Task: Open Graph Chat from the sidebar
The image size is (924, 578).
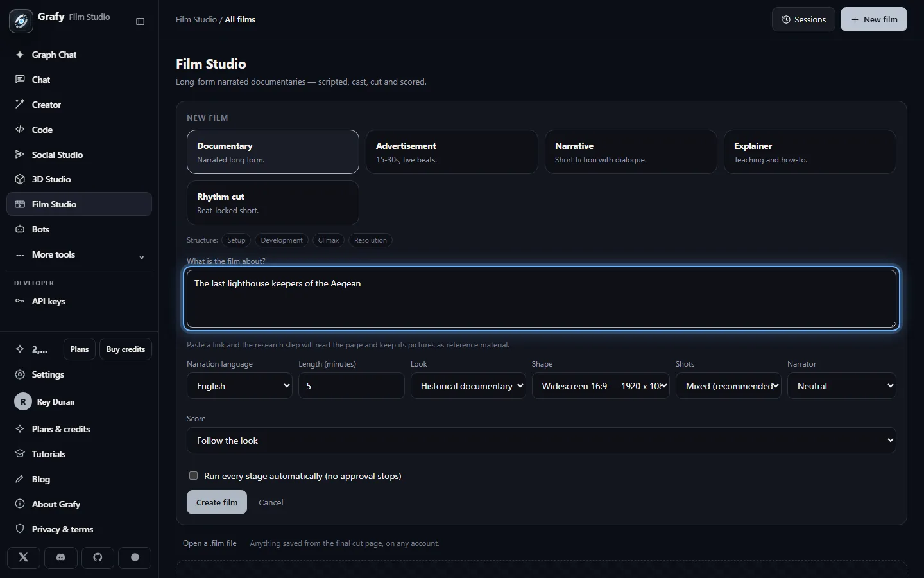Action: [79, 55]
